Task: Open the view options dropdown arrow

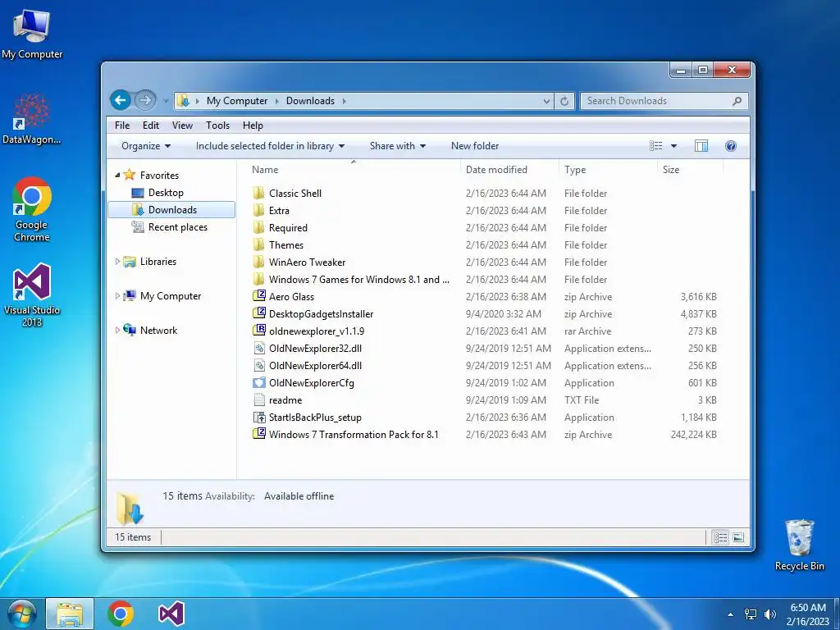Action: pyautogui.click(x=674, y=146)
